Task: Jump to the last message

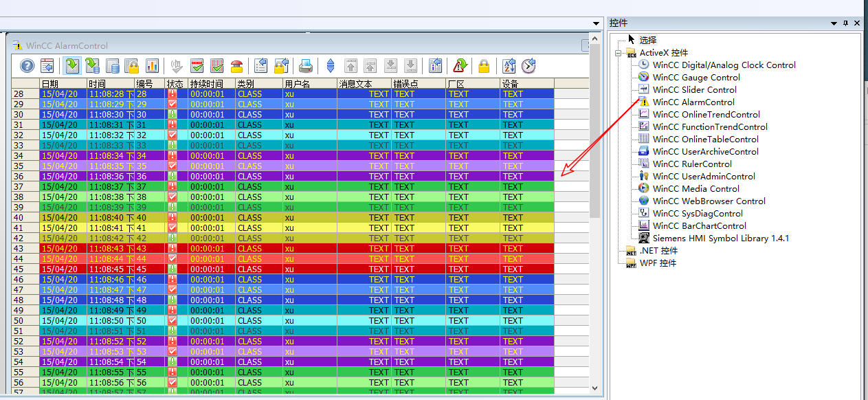Action: pos(410,66)
